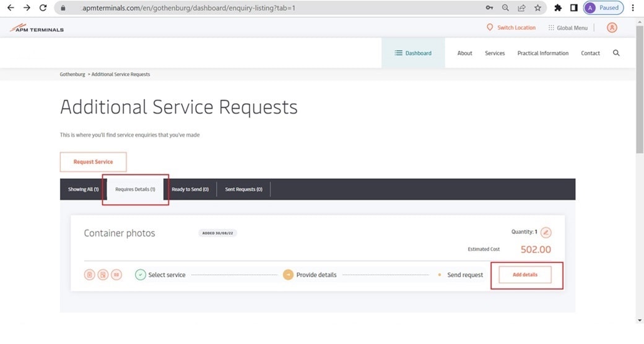Click the user account profile icon

612,28
